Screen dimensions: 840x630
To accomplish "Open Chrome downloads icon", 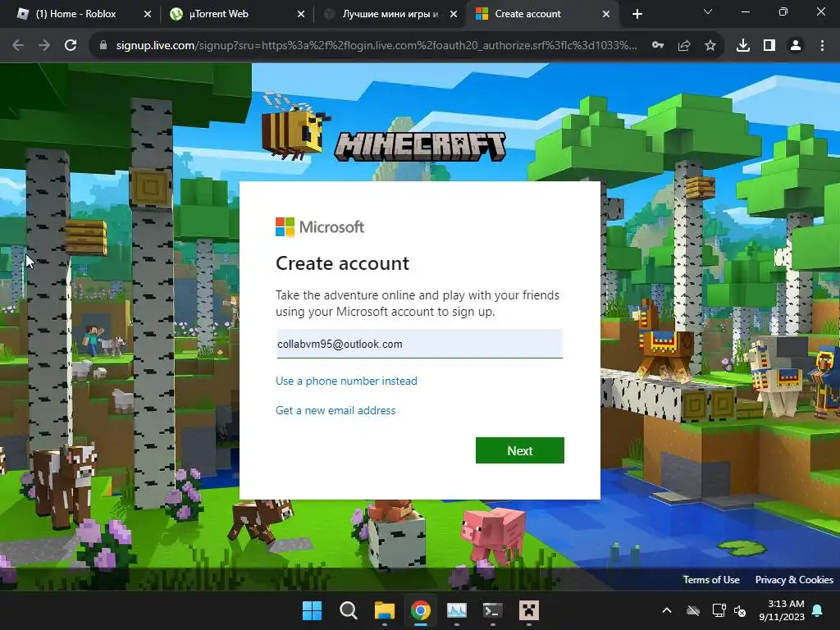I will [x=743, y=46].
